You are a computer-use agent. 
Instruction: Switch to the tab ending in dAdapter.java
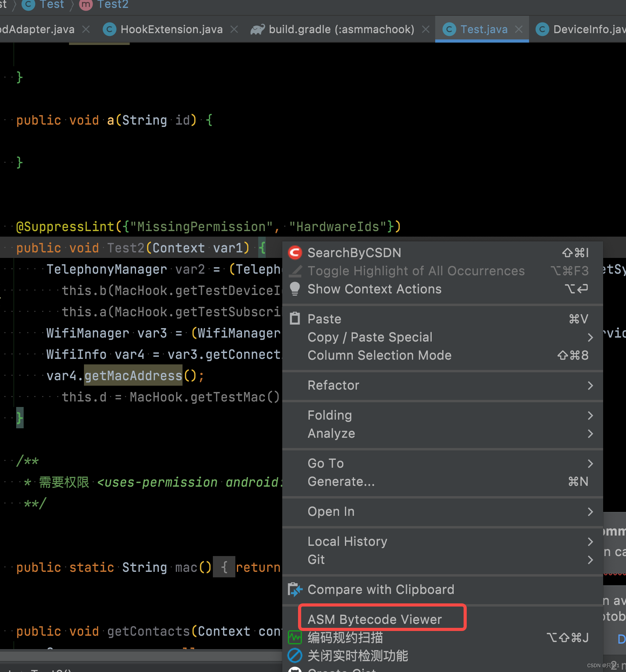coord(37,29)
